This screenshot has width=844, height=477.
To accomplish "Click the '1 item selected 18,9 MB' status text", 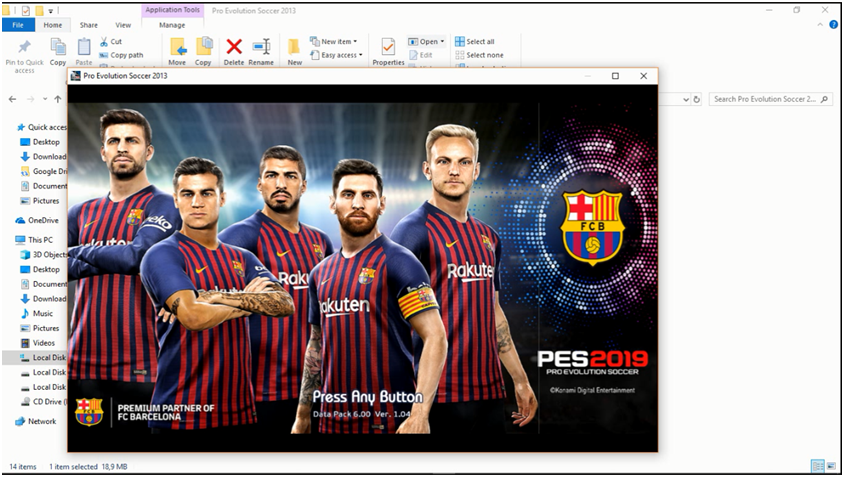I will 88,467.
